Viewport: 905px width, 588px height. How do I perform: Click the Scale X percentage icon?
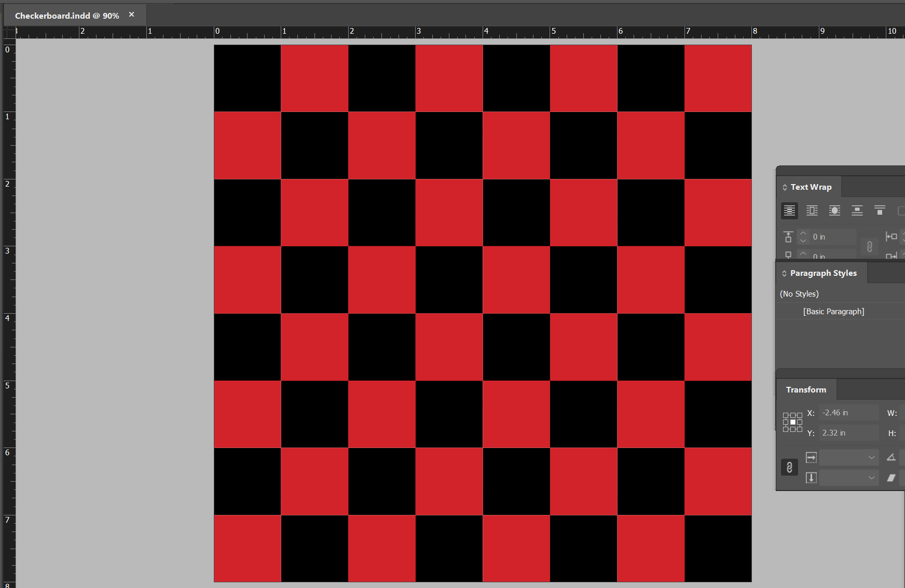[x=811, y=457]
